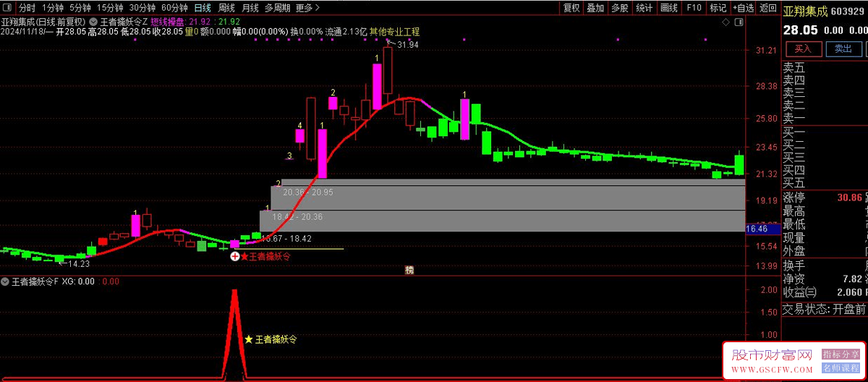Switch to 日线 daily chart

[203, 8]
